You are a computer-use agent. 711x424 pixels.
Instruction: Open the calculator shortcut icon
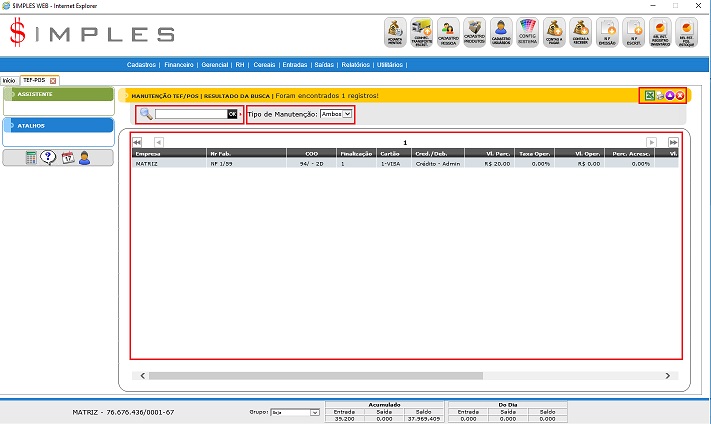coord(32,157)
